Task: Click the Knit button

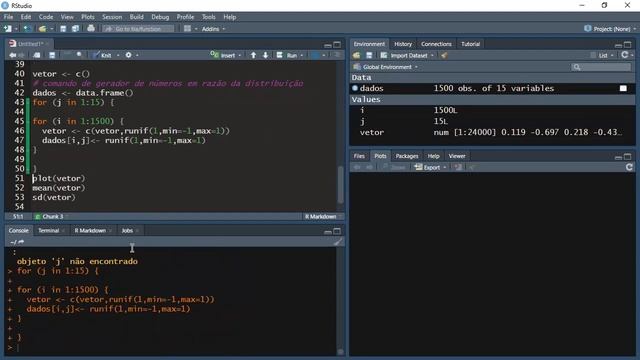Action: click(102, 55)
